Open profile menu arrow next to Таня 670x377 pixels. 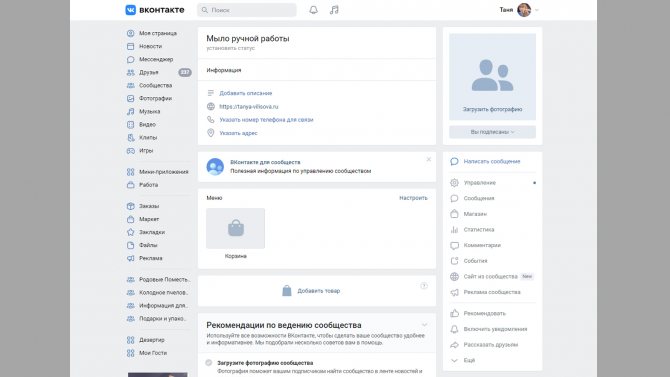point(537,10)
